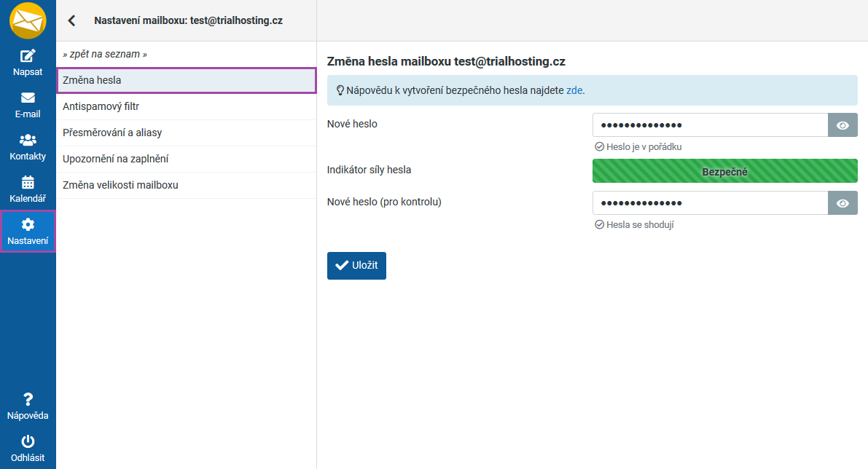Click the green Bezpečné strength indicator bar
The image size is (868, 469).
[724, 172]
